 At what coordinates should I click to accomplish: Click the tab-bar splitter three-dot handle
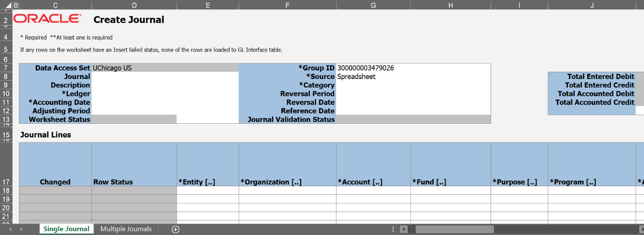click(x=393, y=229)
